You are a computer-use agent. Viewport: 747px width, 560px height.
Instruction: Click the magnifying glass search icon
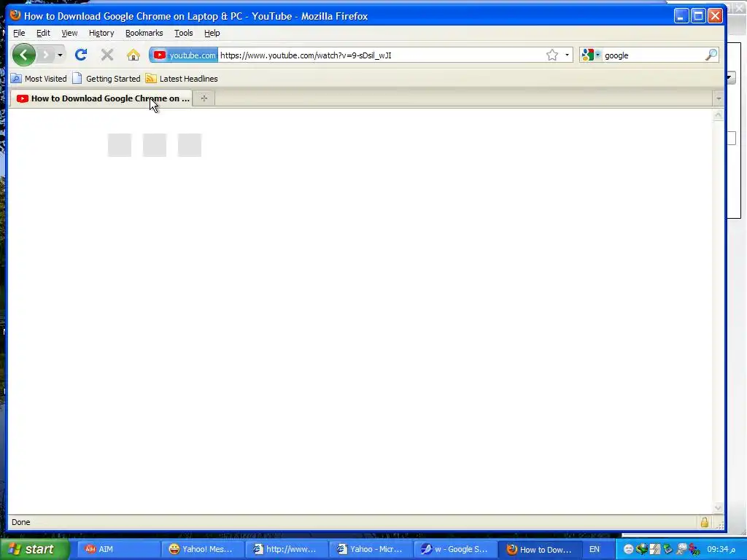coord(711,55)
